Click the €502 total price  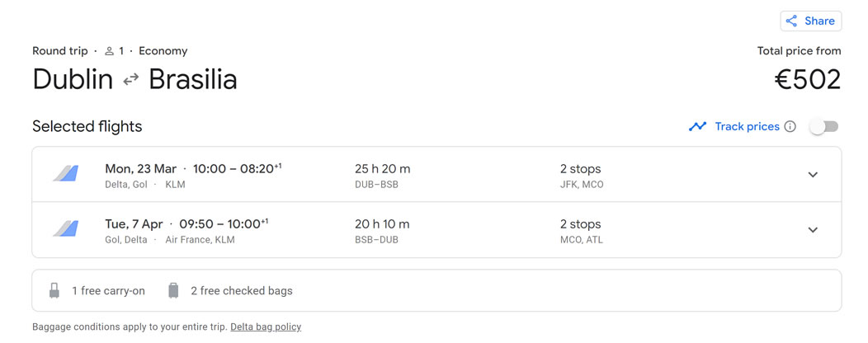pyautogui.click(x=807, y=80)
